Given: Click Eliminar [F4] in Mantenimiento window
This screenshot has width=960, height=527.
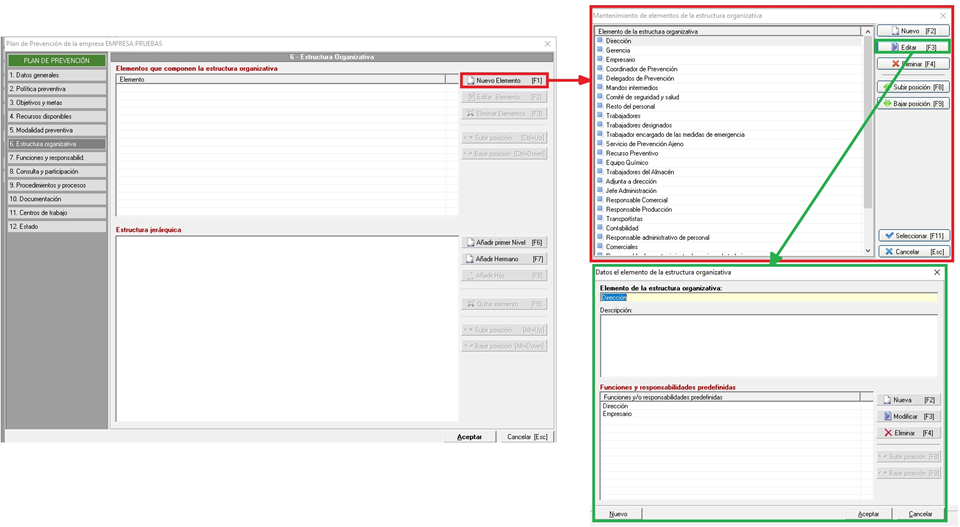Looking at the screenshot, I should [913, 64].
